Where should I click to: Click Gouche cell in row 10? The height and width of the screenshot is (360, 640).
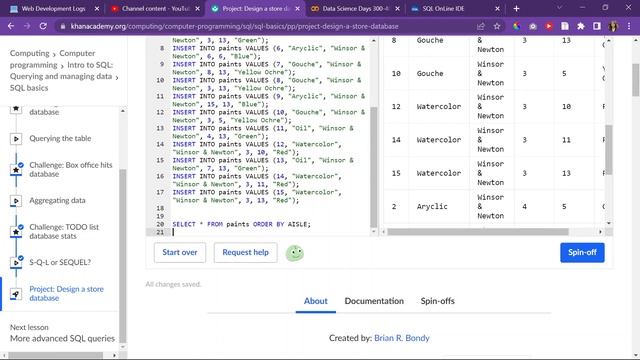430,73
